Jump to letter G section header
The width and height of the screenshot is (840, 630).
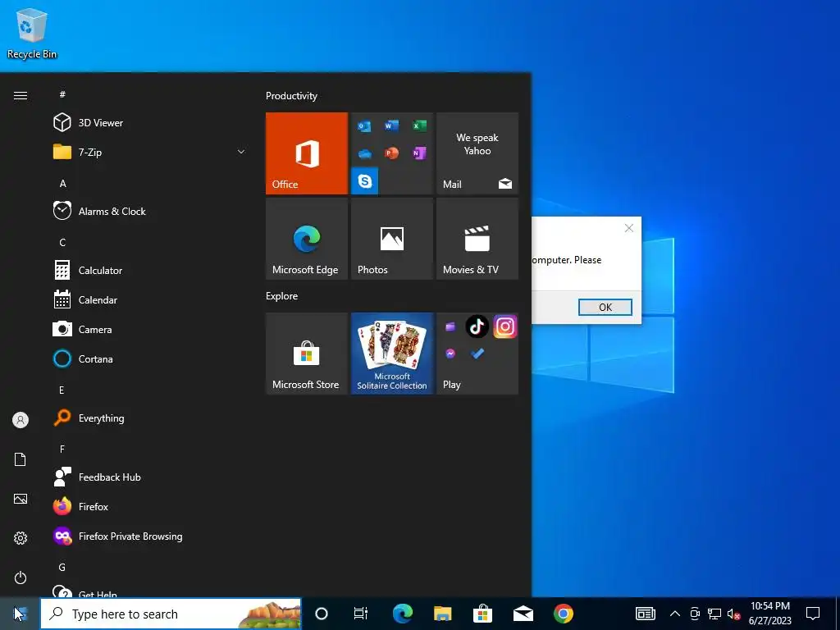point(62,567)
